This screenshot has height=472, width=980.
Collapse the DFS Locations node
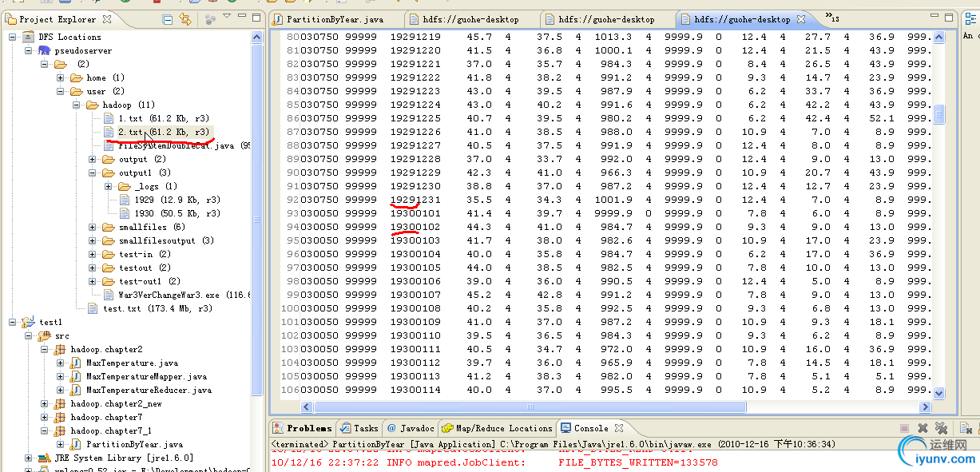[14, 37]
